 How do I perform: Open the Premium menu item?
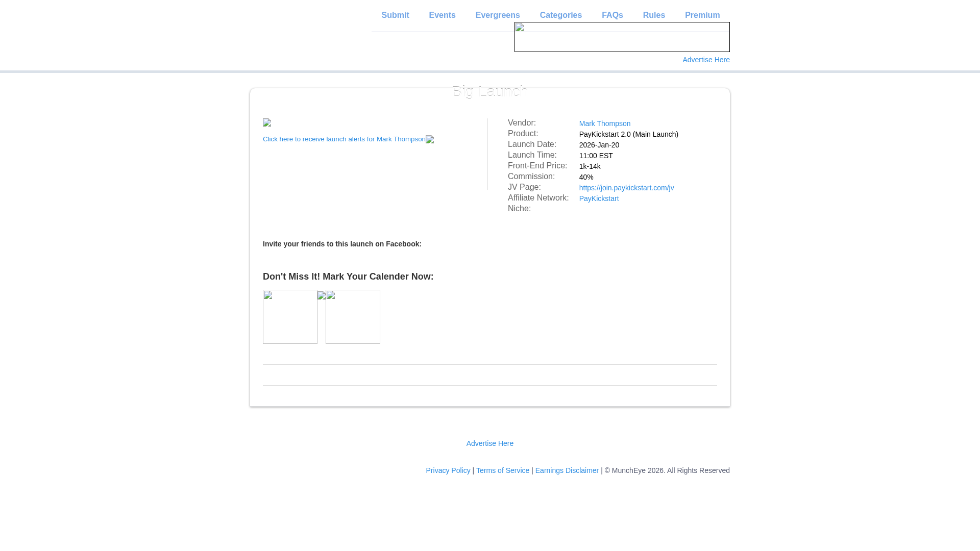point(702,15)
